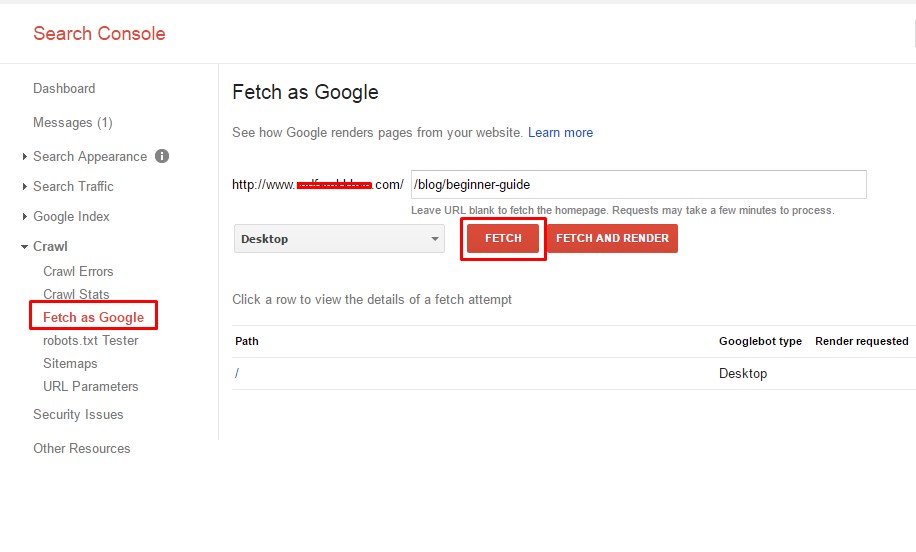This screenshot has height=552, width=916.
Task: Open Messages (1) in the sidebar
Action: [x=73, y=123]
